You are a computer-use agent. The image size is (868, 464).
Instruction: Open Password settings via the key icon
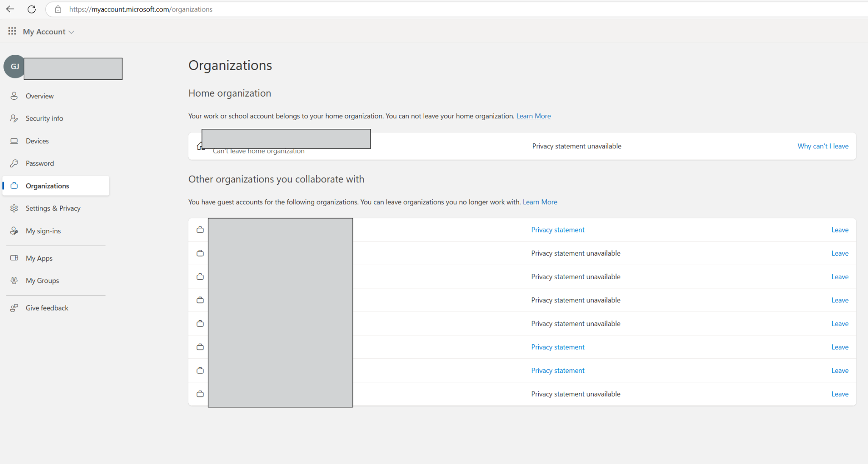14,163
